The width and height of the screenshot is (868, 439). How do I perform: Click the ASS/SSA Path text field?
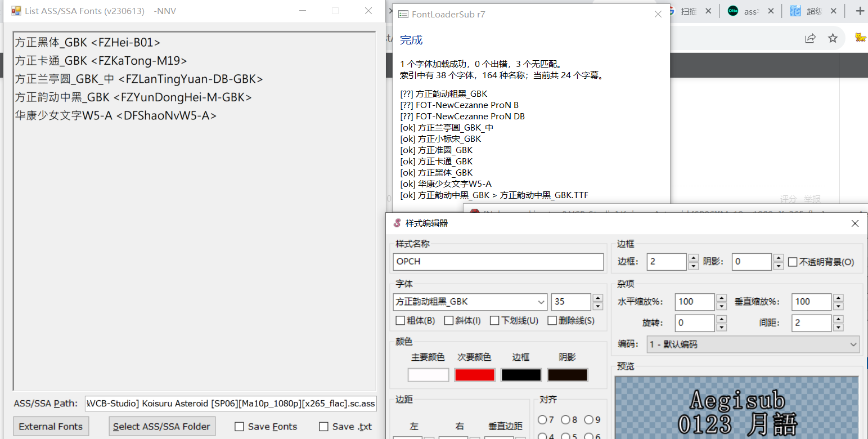click(x=231, y=404)
